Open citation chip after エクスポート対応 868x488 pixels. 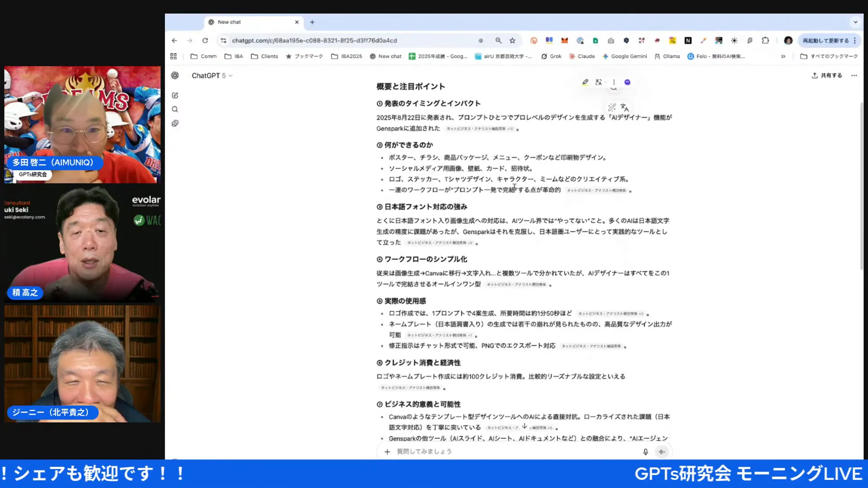click(591, 346)
